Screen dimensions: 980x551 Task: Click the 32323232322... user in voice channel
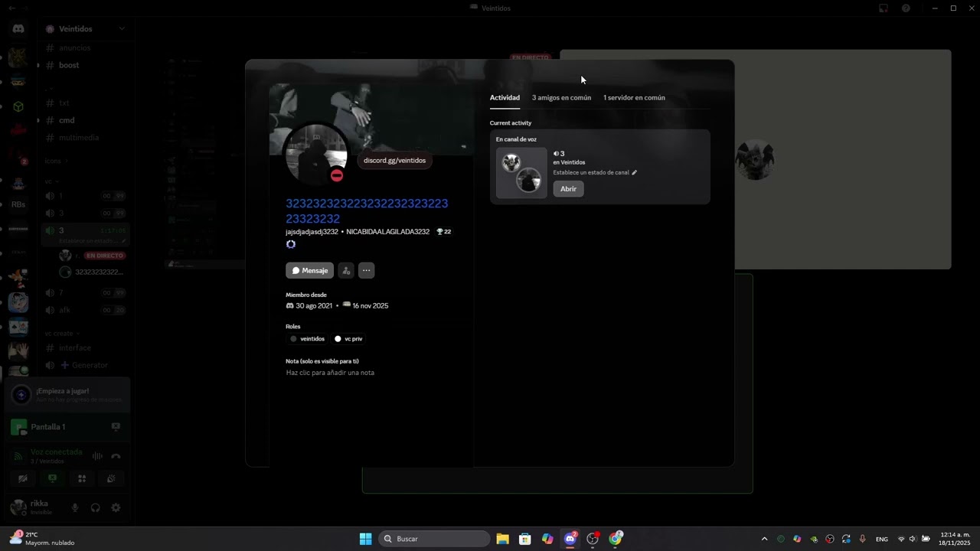coord(92,272)
